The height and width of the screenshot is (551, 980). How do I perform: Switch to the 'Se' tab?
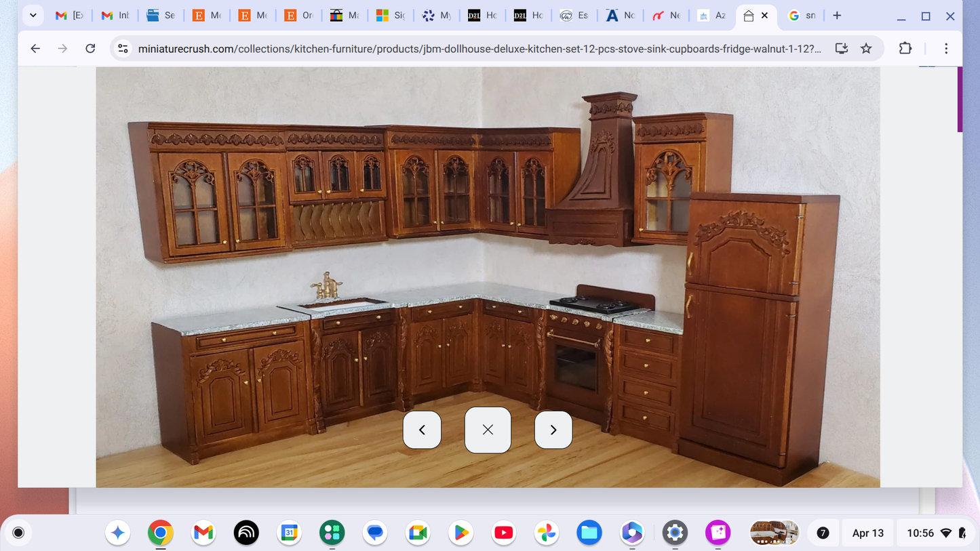(161, 16)
